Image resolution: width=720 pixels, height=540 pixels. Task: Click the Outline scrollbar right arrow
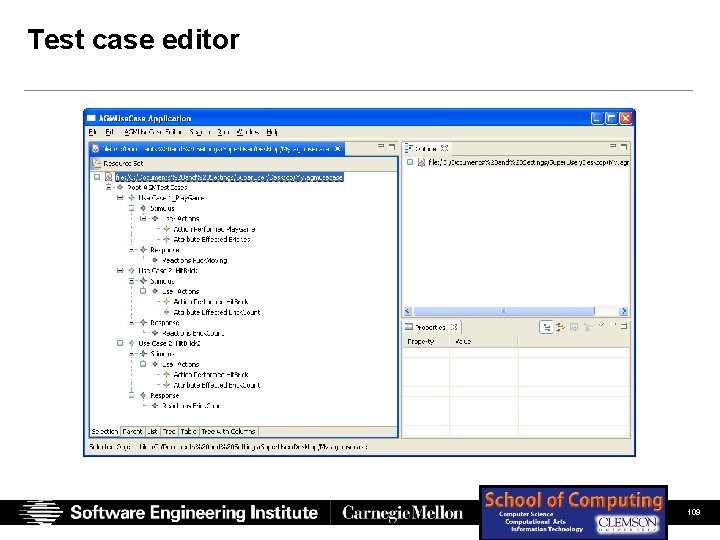[624, 311]
